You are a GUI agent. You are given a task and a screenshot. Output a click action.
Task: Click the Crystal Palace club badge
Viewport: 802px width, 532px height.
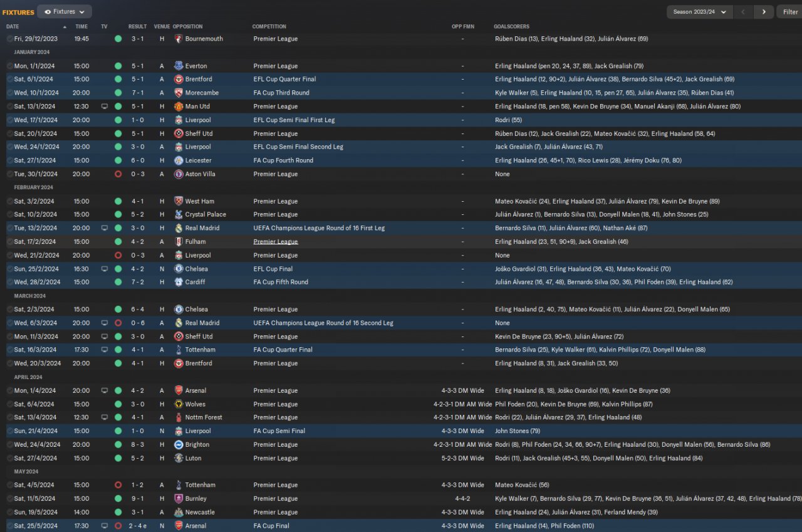tap(179, 214)
